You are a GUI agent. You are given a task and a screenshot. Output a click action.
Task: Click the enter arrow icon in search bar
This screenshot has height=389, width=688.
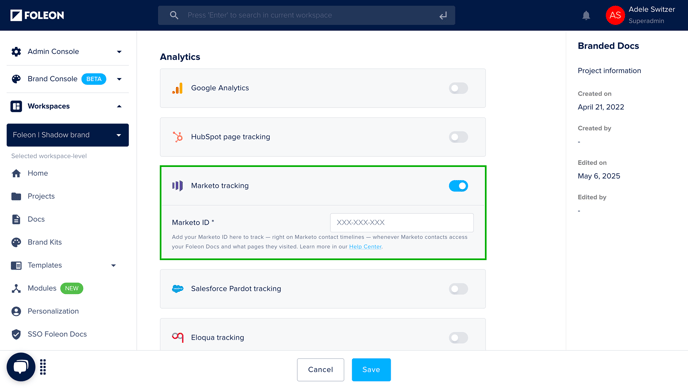click(x=443, y=15)
